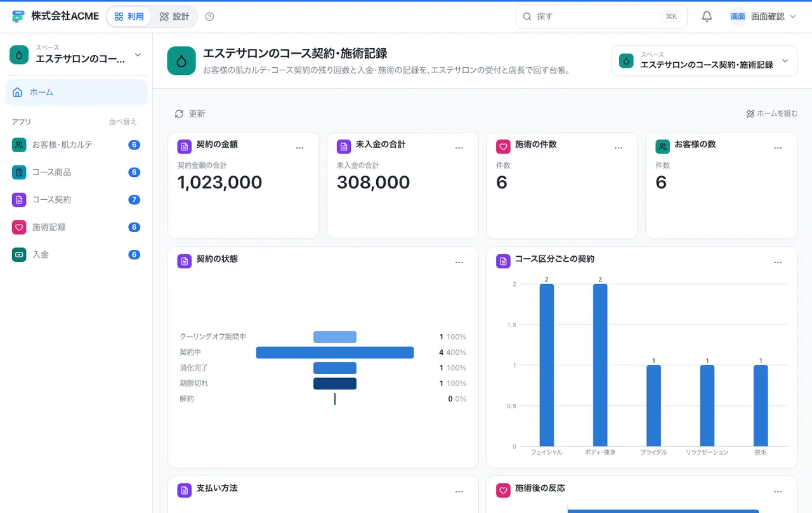Click the 探す search field
Screen dimensions: 812x513
[601, 16]
